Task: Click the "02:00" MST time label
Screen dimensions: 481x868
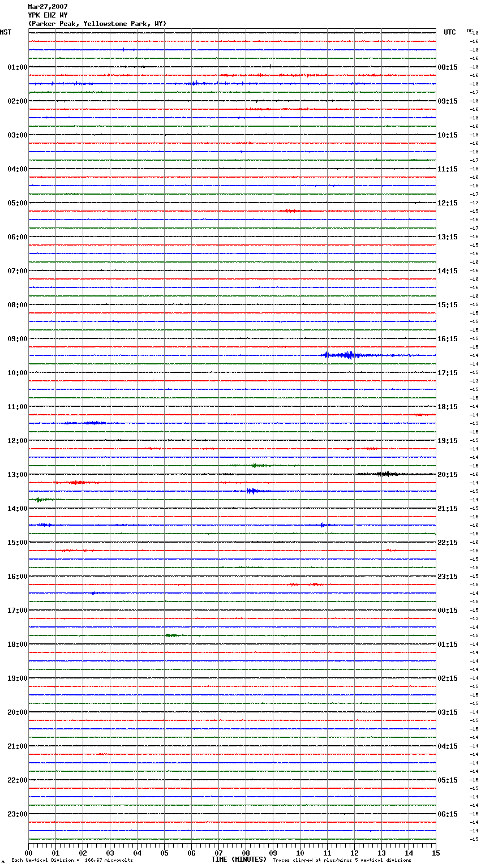Action: coord(18,101)
